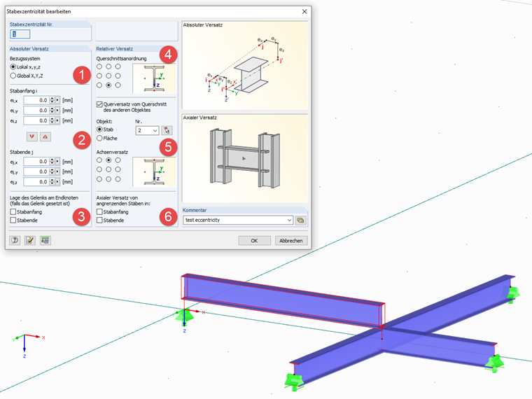Open arrow menu beside ej,z field
This screenshot has width=532, height=399.
(x=57, y=182)
